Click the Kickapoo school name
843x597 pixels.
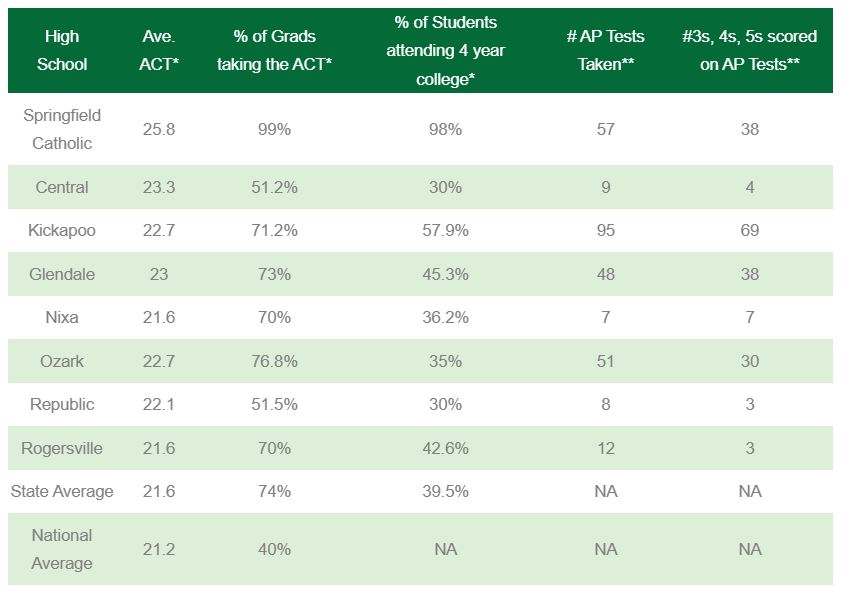62,230
